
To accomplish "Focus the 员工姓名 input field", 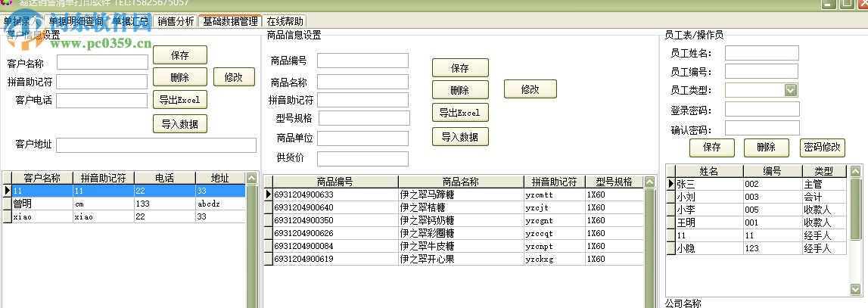I will coord(762,53).
